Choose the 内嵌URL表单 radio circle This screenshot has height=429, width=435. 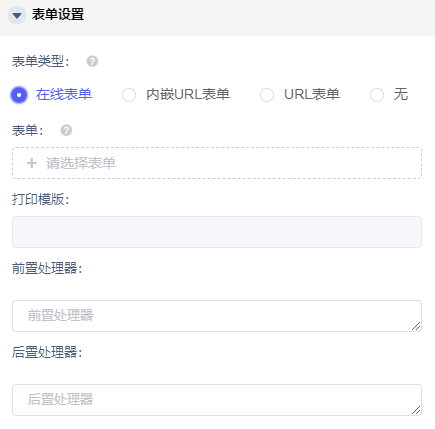[x=129, y=95]
